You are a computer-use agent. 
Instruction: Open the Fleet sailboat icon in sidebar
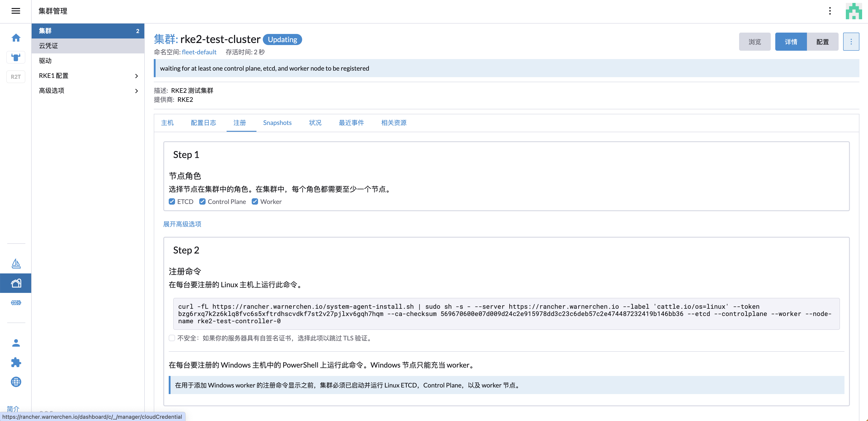(x=16, y=263)
